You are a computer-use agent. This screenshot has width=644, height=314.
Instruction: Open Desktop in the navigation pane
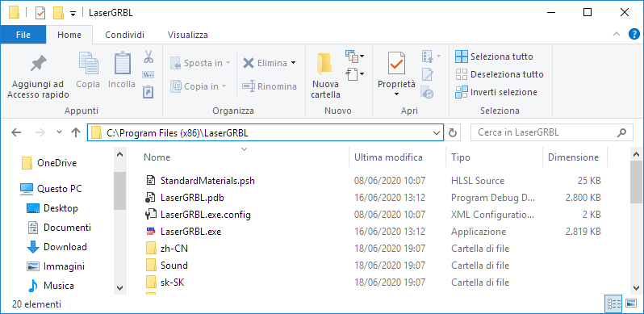(52, 208)
